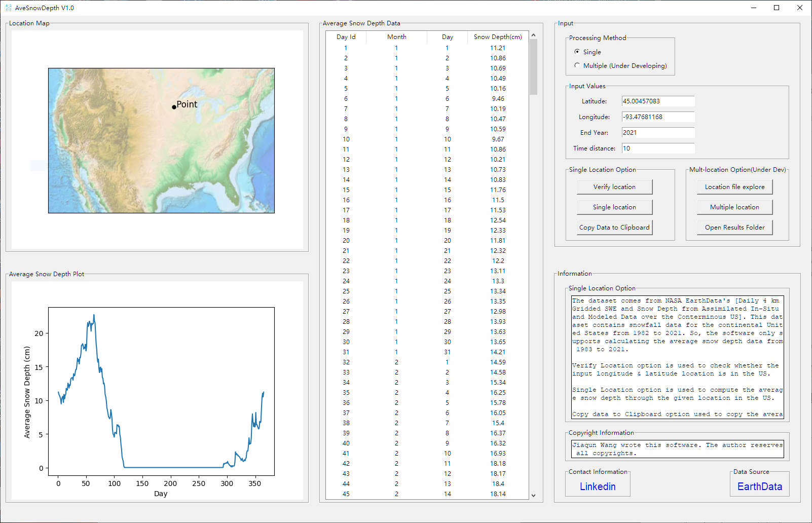Select the Single processing method radio button
Viewport: 812px width, 523px height.
click(577, 52)
